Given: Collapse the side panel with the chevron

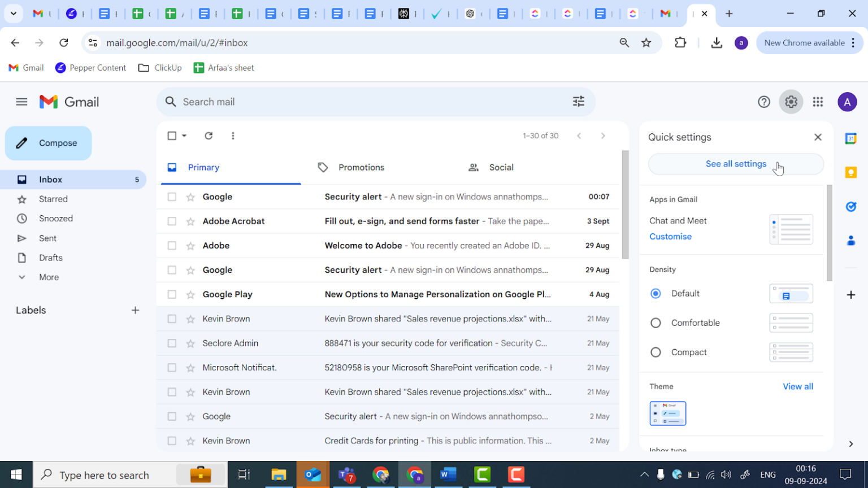Looking at the screenshot, I should [851, 444].
